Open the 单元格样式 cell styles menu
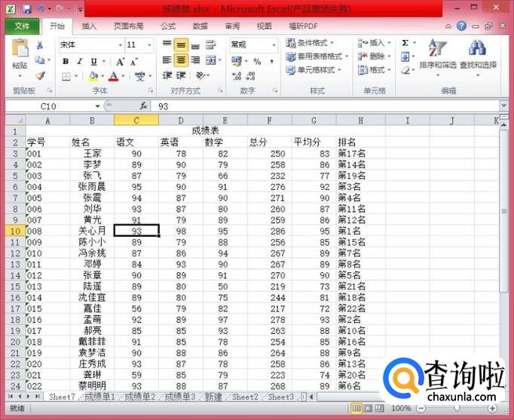This screenshot has height=420, width=514. click(x=314, y=70)
